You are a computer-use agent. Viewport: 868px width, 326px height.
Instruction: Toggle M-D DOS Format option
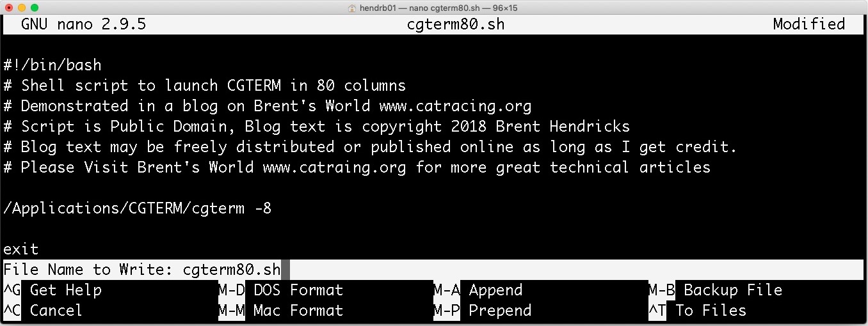pos(280,290)
